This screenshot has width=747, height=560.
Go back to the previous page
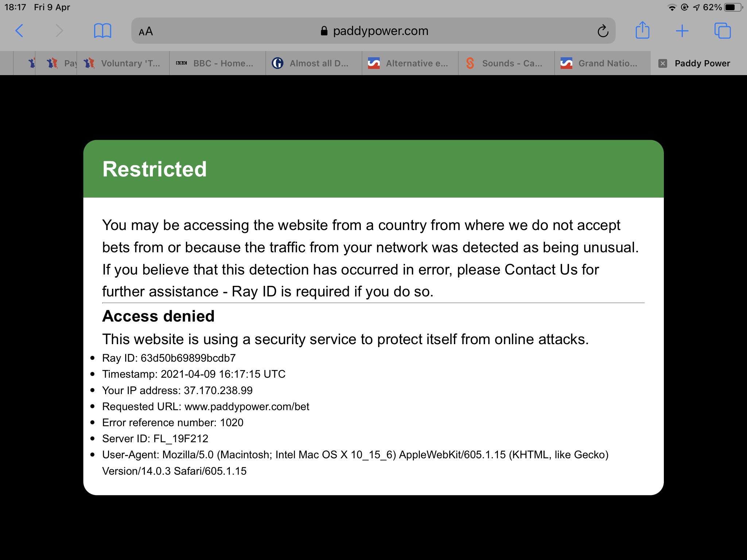coord(19,31)
